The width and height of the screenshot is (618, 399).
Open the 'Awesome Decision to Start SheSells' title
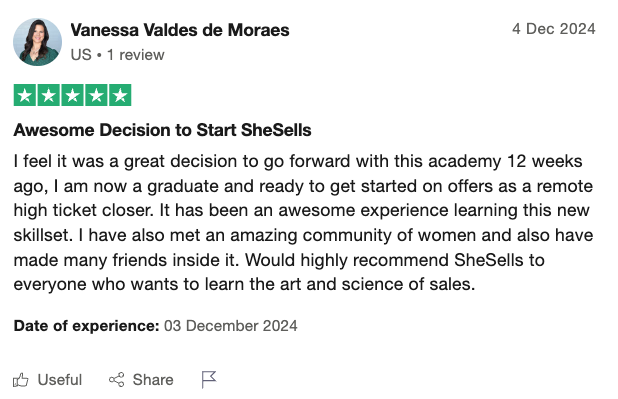pos(162,130)
